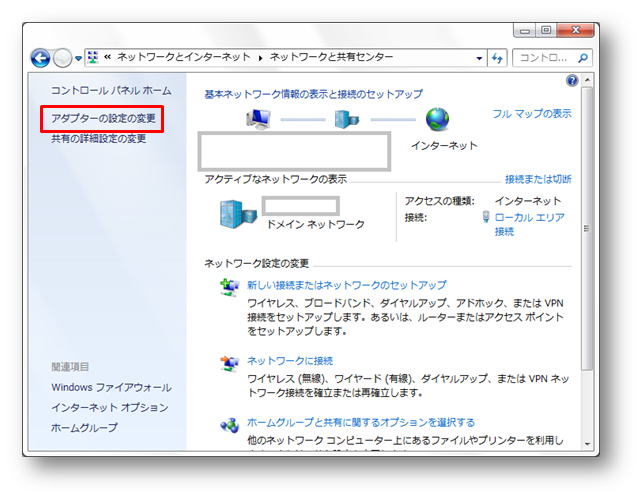This screenshot has width=642, height=499.
Task: Expand the address bar history dropdown
Action: tap(479, 58)
